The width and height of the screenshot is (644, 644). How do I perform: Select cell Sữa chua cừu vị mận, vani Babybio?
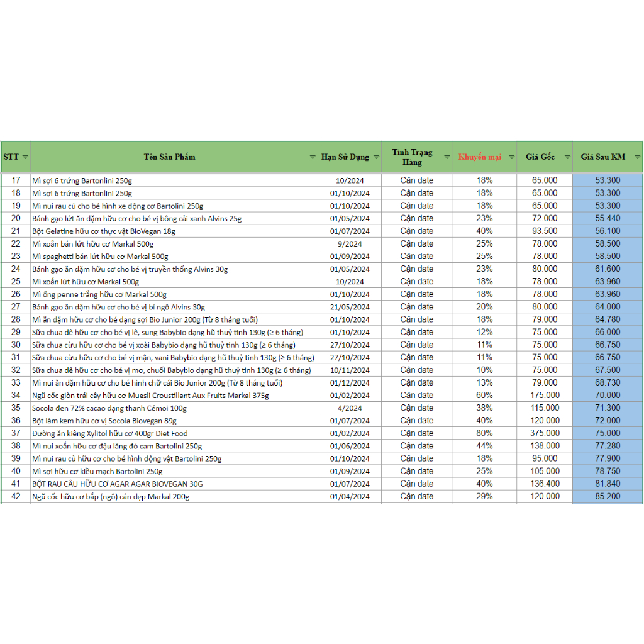(x=174, y=358)
